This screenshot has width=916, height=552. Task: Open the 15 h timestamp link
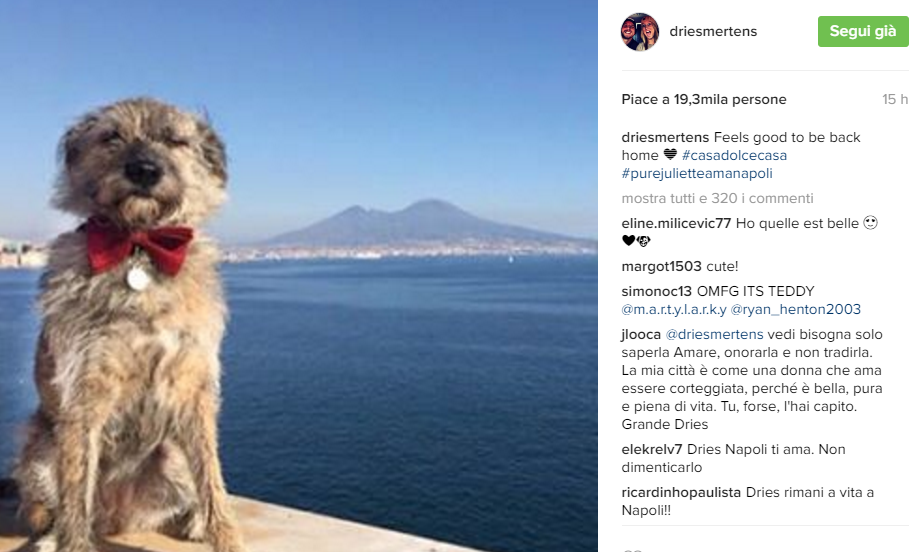895,99
